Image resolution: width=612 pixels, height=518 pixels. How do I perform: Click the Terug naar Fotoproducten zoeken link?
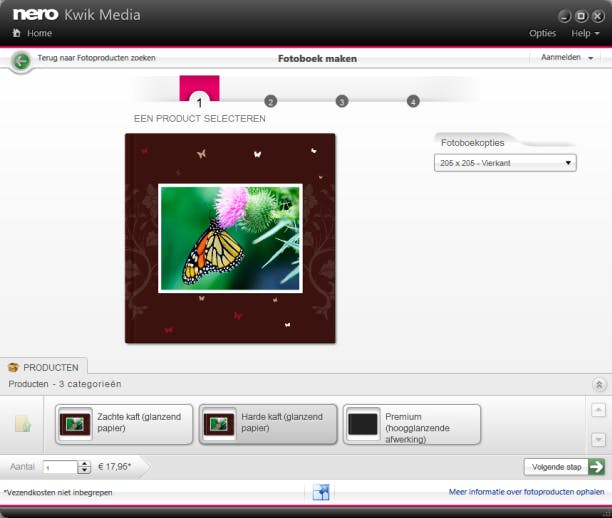point(96,58)
